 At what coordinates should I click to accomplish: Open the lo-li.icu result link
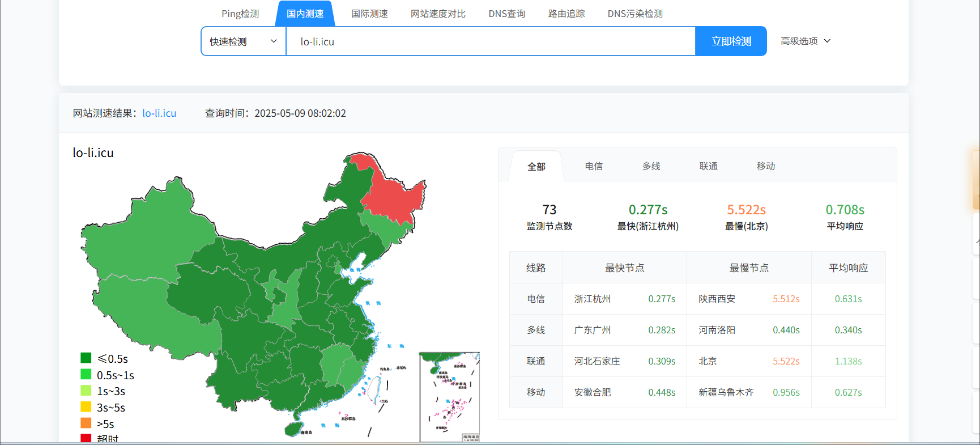pos(159,113)
